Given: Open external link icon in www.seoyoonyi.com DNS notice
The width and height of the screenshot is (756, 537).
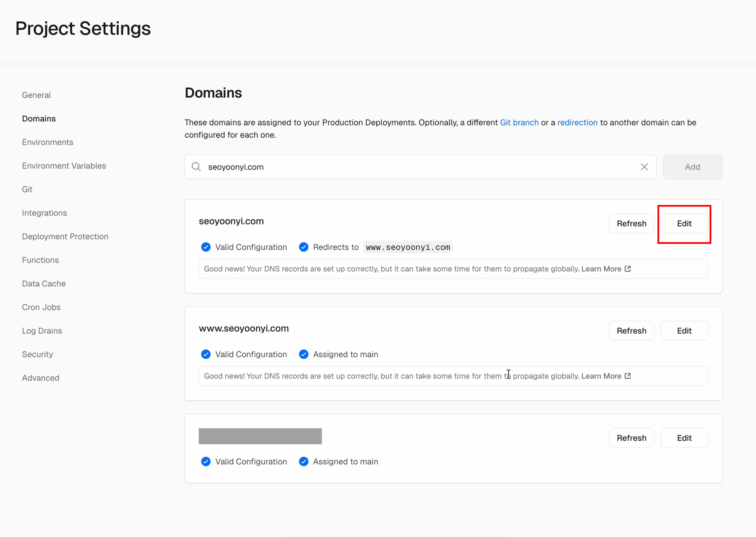Looking at the screenshot, I should click(628, 376).
